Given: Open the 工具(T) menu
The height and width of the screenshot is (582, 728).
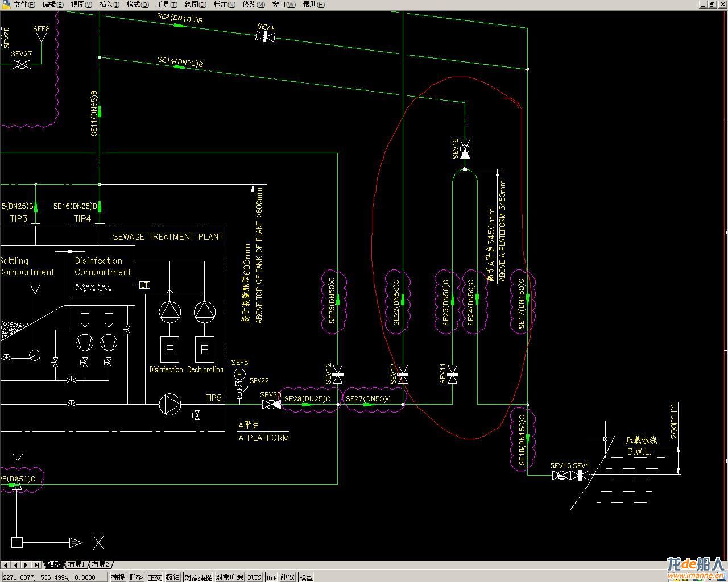Looking at the screenshot, I should [167, 5].
